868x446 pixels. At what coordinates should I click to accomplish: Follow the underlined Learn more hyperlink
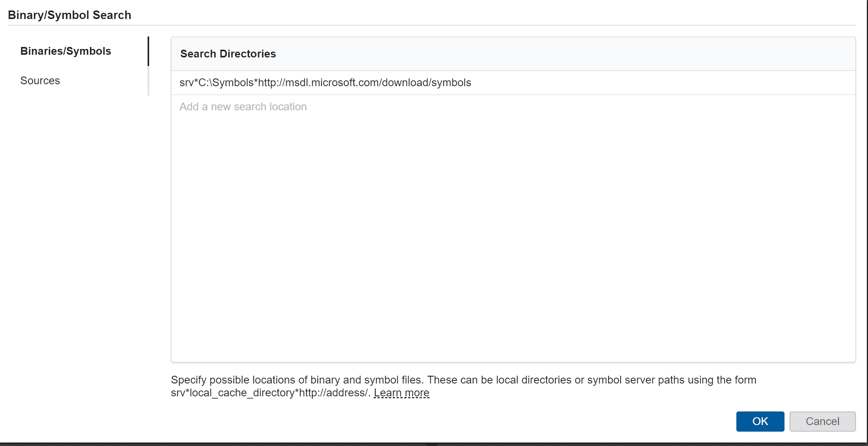(401, 393)
